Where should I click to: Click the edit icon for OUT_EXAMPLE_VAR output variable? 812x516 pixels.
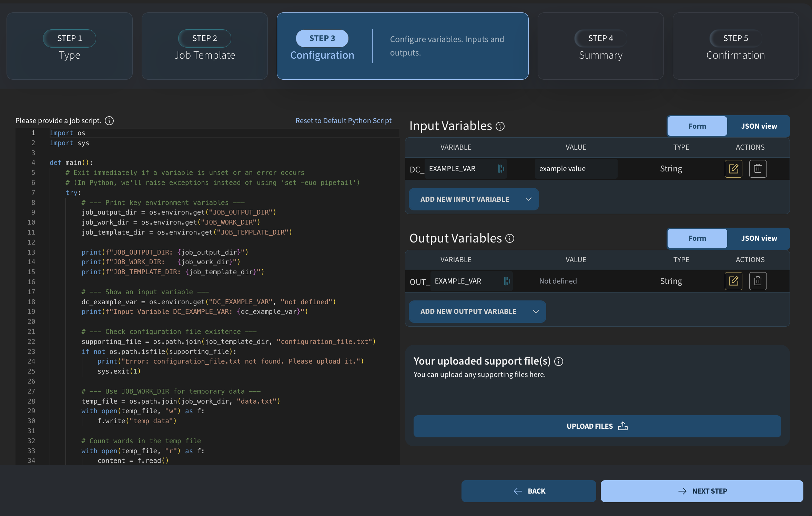[733, 281]
